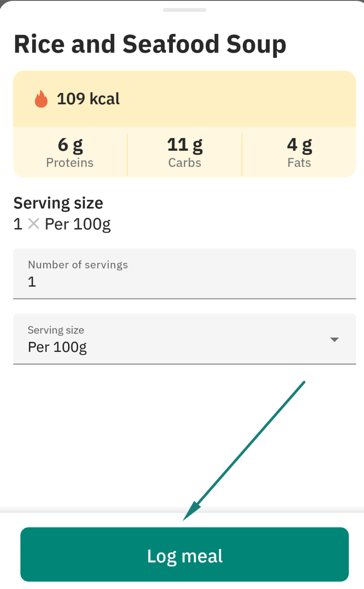
Task: Select the 11 g Carbs cell
Action: tap(185, 152)
